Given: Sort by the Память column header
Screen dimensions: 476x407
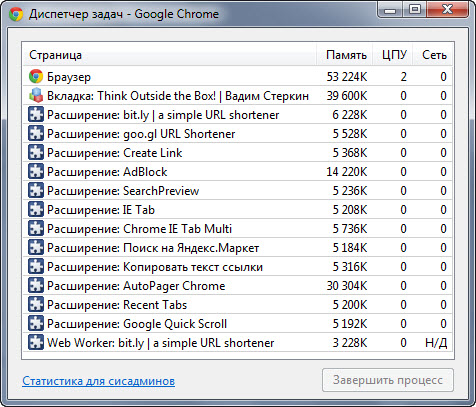Looking at the screenshot, I should coord(344,55).
